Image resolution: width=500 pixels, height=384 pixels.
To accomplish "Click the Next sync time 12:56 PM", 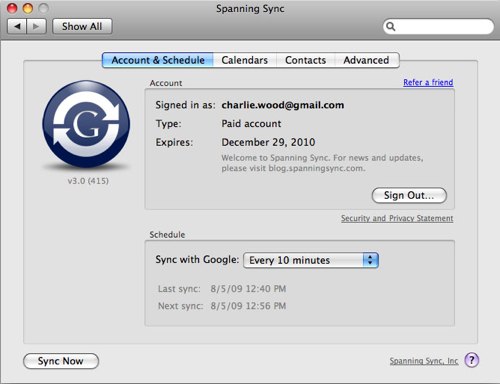I will click(x=248, y=306).
